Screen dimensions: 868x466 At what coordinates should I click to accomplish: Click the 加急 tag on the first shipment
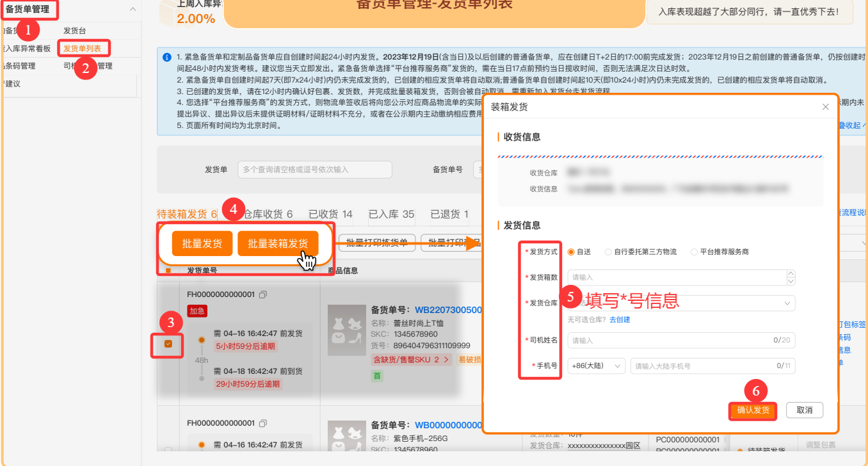[x=197, y=310]
